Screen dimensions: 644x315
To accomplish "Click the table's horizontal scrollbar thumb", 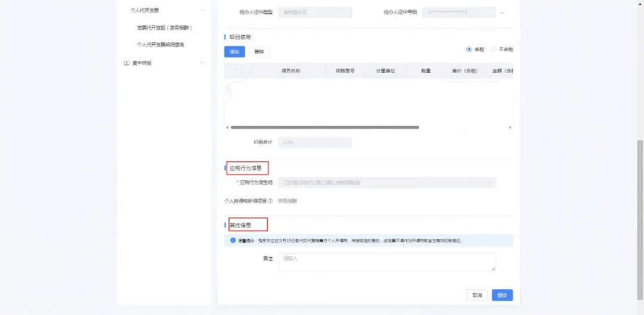I will click(325, 127).
